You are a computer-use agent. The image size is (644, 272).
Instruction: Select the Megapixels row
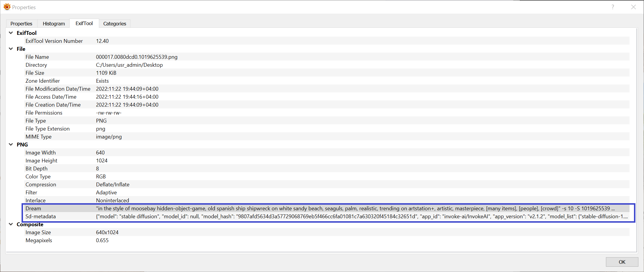tap(326, 240)
